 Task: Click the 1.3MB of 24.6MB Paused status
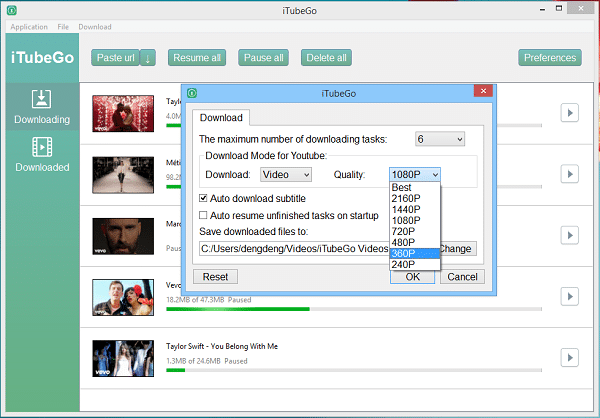207,361
